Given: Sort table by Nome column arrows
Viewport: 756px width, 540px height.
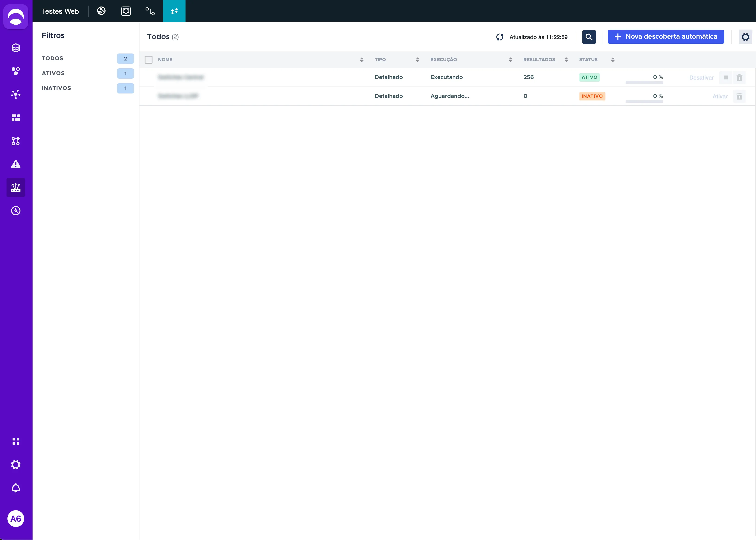Looking at the screenshot, I should click(361, 60).
